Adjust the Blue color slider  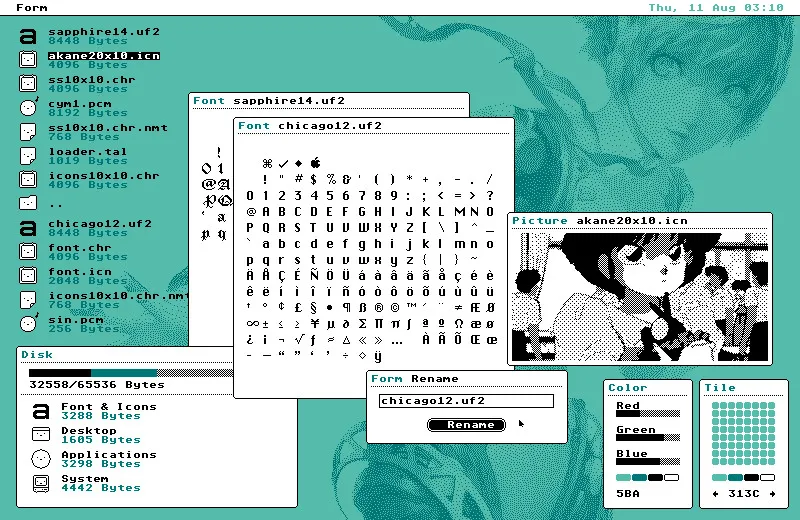648,461
